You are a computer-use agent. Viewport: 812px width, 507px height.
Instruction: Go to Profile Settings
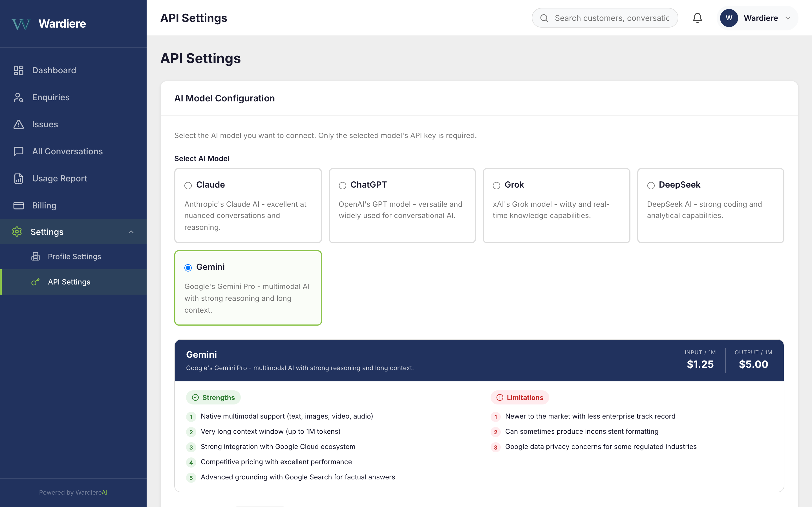click(74, 257)
